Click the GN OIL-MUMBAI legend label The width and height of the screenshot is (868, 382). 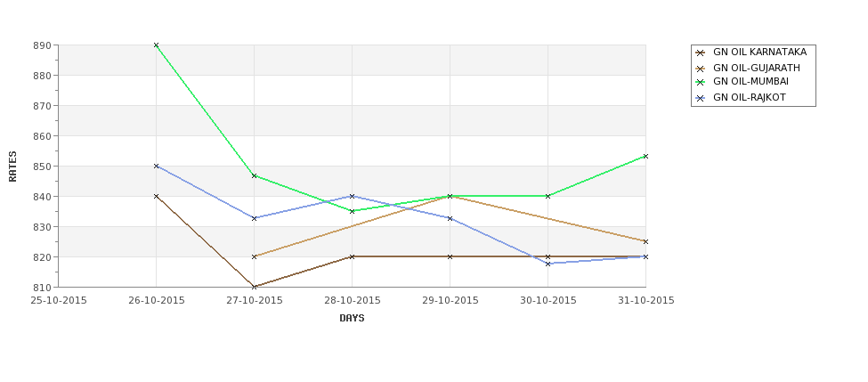pos(750,81)
